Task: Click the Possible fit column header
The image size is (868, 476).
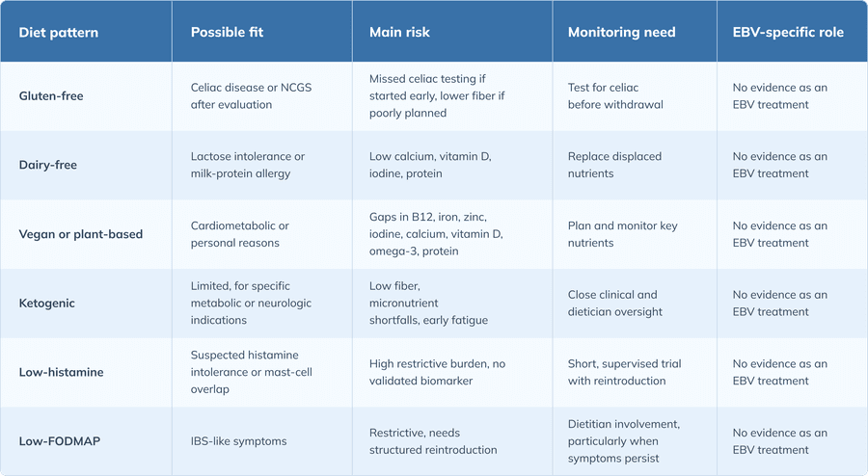Action: point(227,32)
